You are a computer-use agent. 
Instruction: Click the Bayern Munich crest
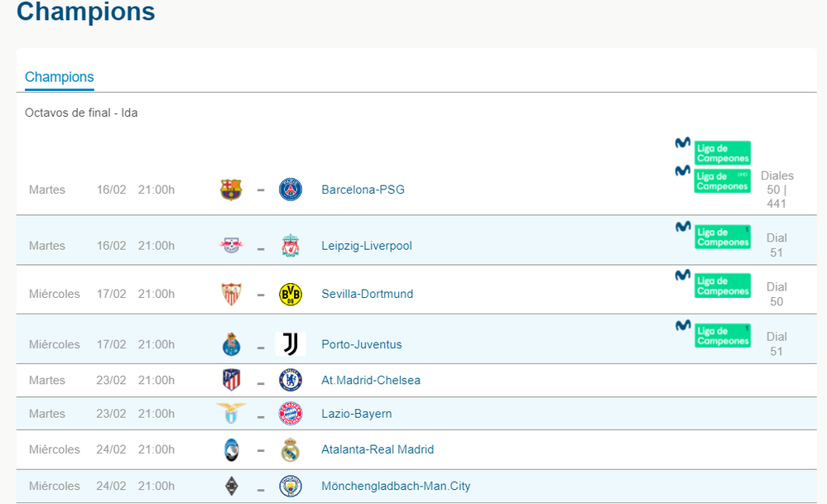pos(291,413)
